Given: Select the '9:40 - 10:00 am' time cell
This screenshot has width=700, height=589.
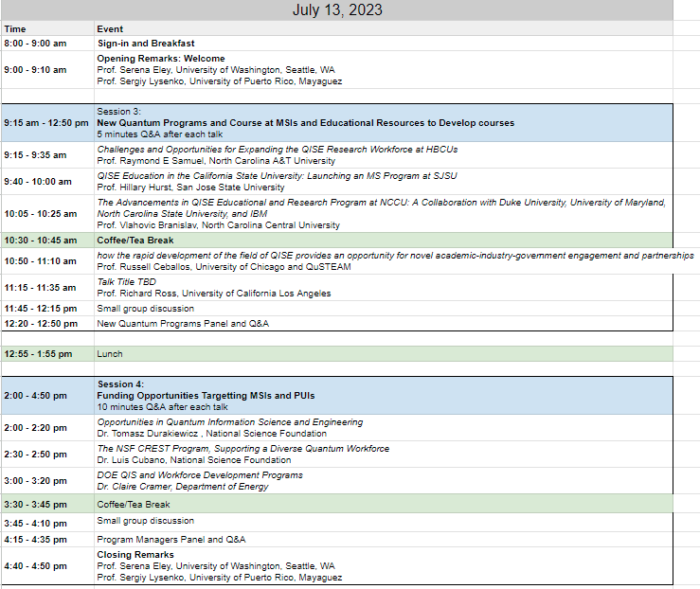Looking at the screenshot, I should click(47, 182).
